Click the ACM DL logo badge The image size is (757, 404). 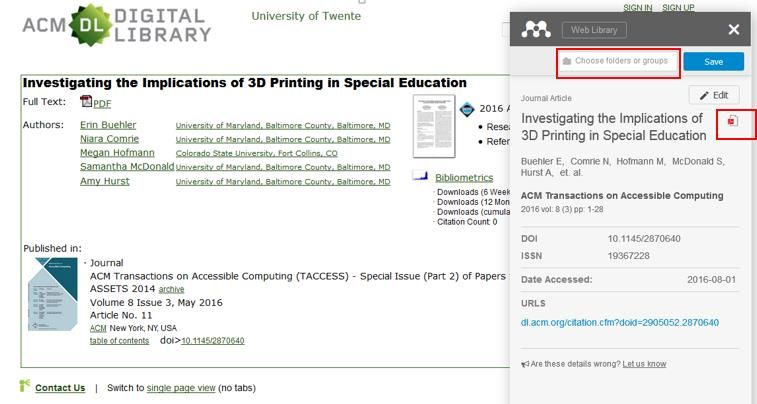90,25
